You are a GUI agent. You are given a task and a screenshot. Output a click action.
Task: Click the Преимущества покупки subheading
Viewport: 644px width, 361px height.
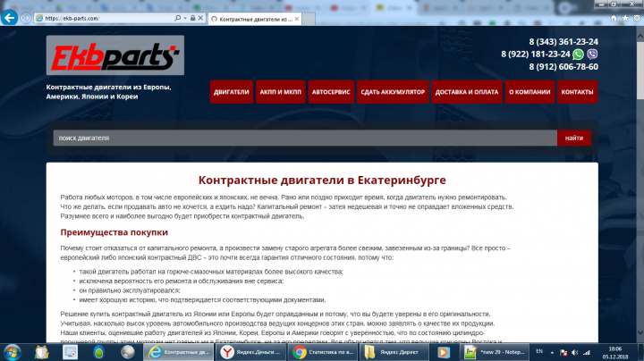click(x=114, y=232)
